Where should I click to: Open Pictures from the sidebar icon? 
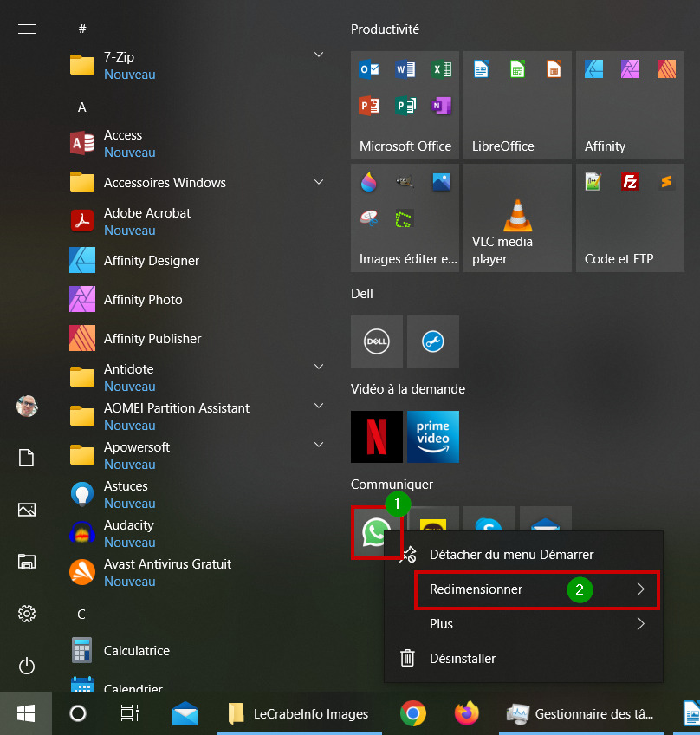pyautogui.click(x=27, y=510)
